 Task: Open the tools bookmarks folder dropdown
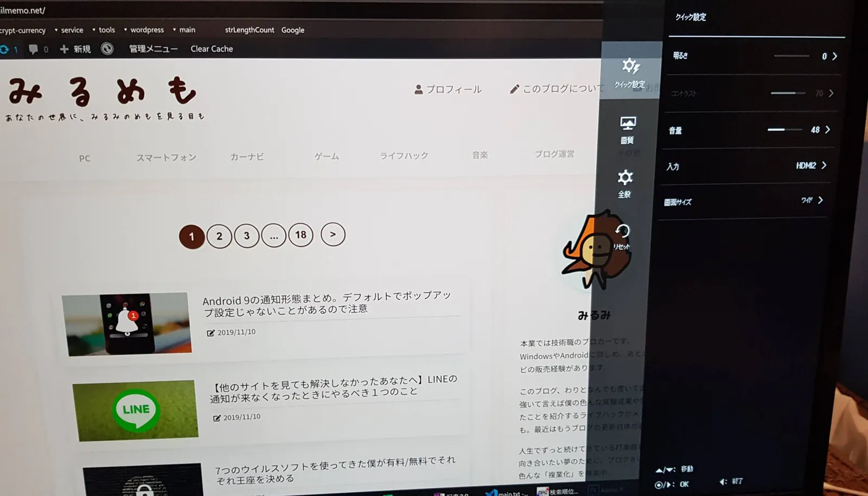coord(104,30)
